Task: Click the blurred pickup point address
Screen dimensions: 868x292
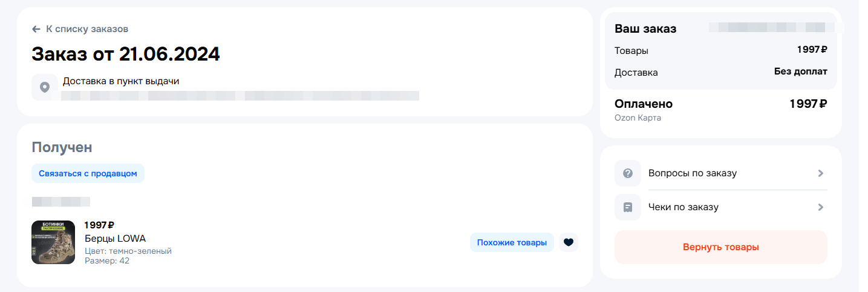Action: 240,96
